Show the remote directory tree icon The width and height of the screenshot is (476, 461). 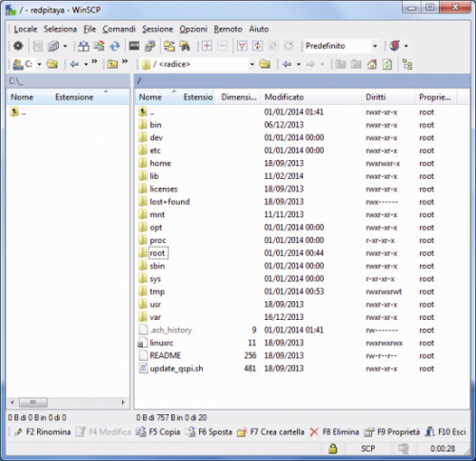tap(407, 65)
